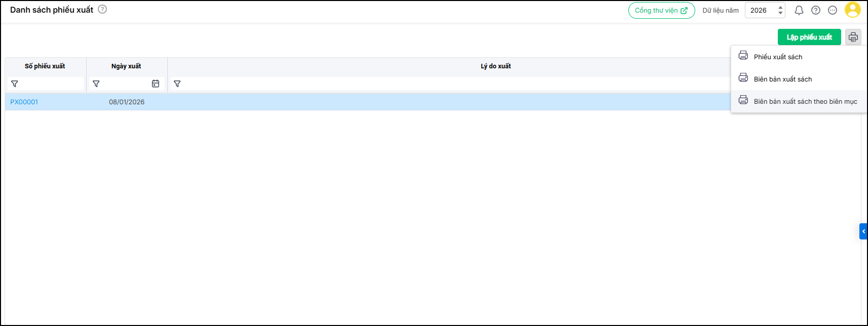Click the printer icon button
This screenshot has width=868, height=326.
pyautogui.click(x=853, y=37)
